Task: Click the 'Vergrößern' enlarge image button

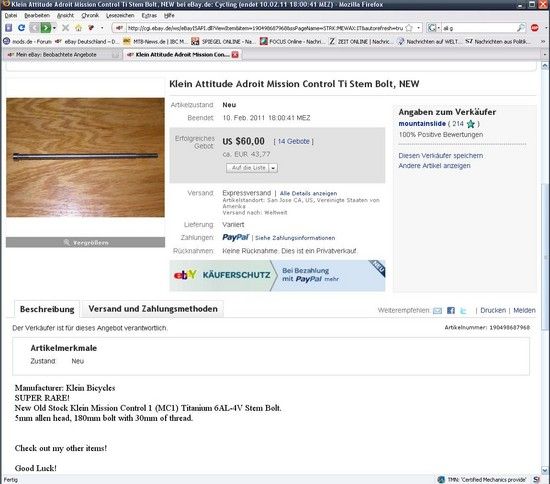Action: [x=85, y=242]
